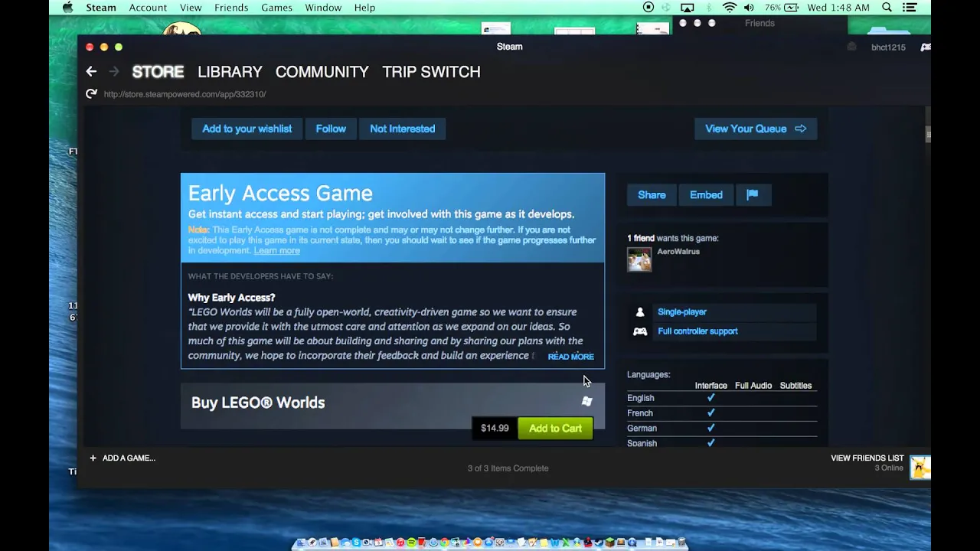Click the store URL address field
Image resolution: width=980 pixels, height=551 pixels.
(x=185, y=94)
